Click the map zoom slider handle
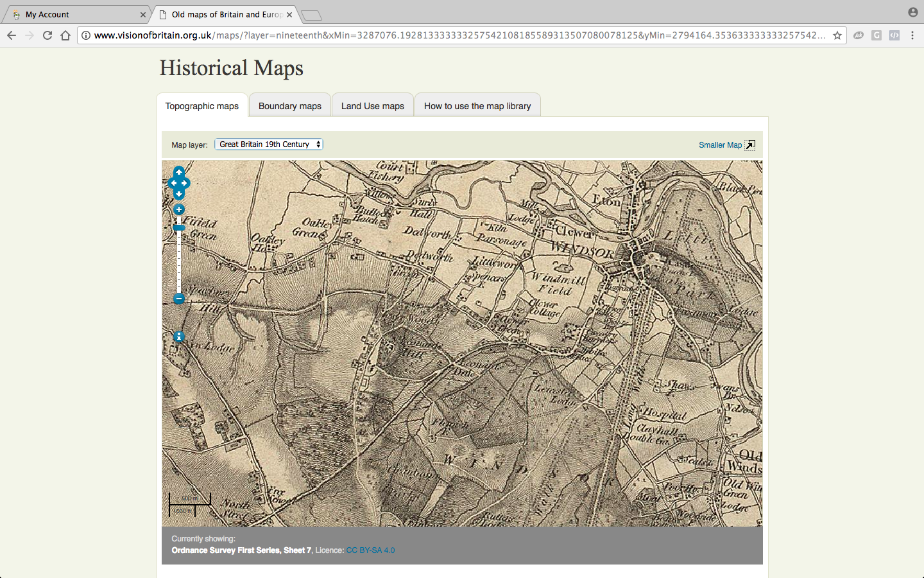 coord(179,227)
